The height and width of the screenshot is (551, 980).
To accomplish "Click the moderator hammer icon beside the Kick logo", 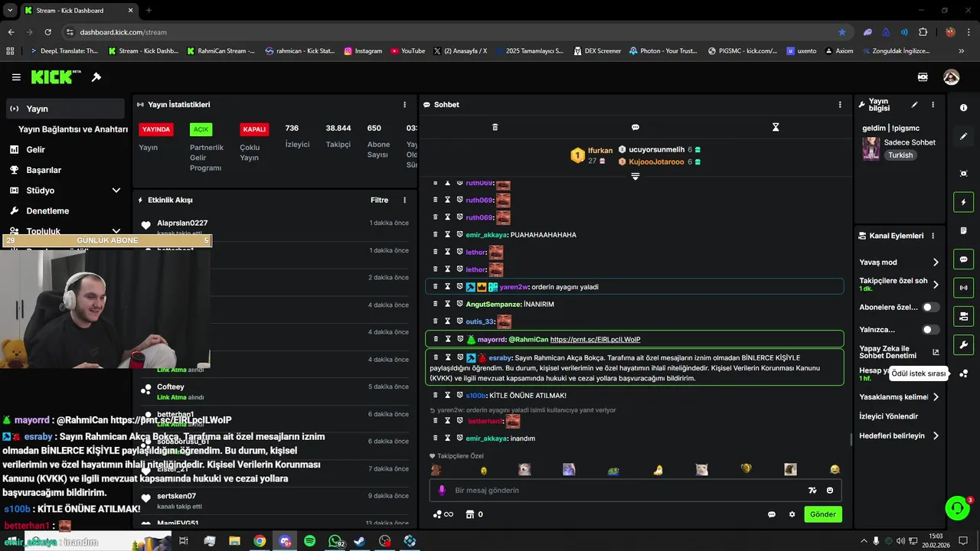I will (x=96, y=77).
